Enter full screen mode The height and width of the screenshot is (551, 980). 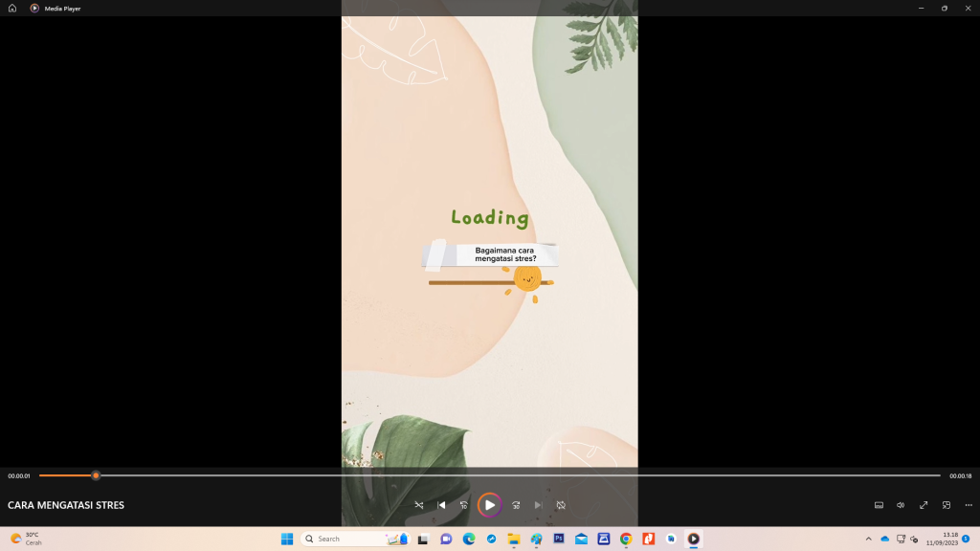(924, 505)
